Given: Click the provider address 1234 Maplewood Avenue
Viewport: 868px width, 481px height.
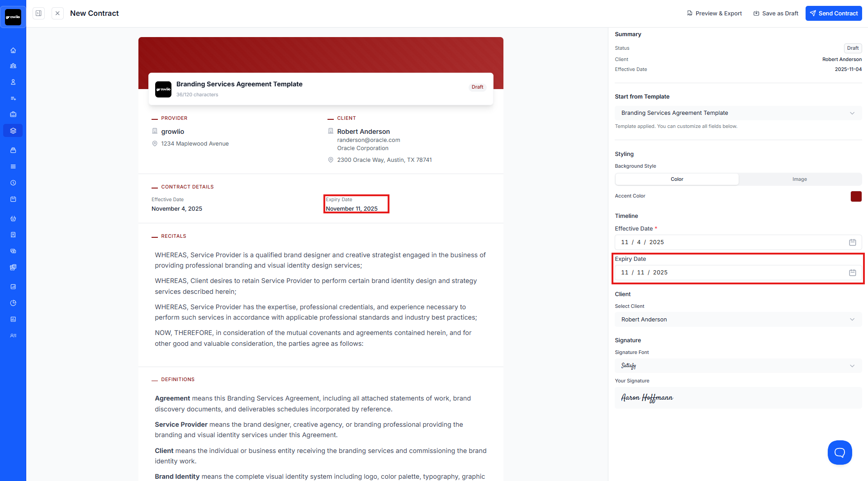Looking at the screenshot, I should coord(195,144).
